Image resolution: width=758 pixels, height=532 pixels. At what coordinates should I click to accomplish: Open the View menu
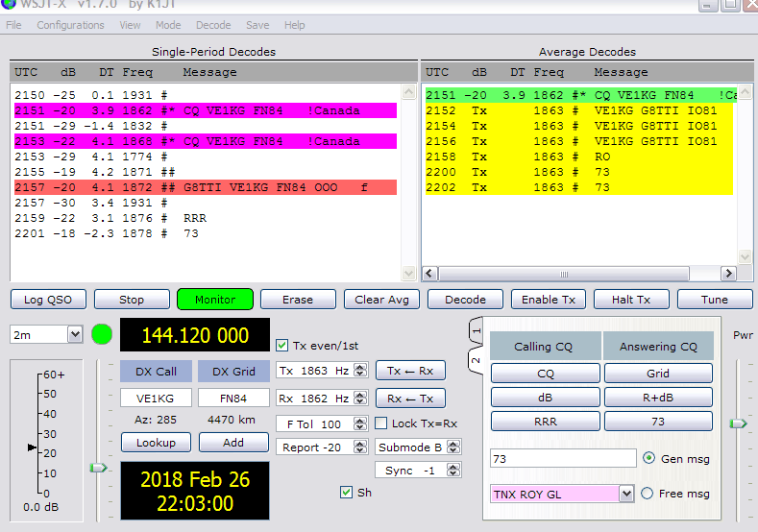pyautogui.click(x=130, y=25)
